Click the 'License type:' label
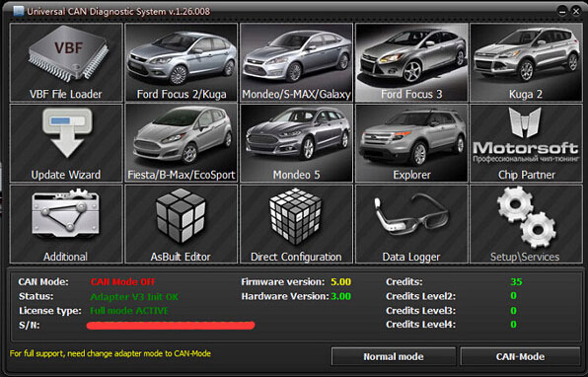Screen dimensions: 588x377 50,311
